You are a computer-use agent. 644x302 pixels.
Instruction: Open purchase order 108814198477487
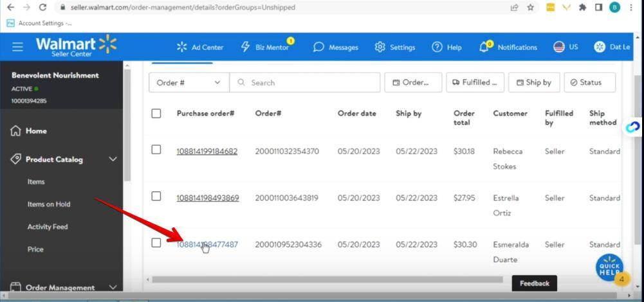[207, 245]
